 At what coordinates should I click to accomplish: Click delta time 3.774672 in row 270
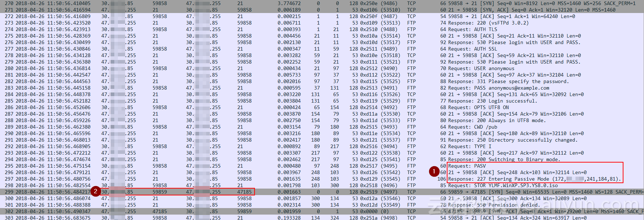(289, 3)
